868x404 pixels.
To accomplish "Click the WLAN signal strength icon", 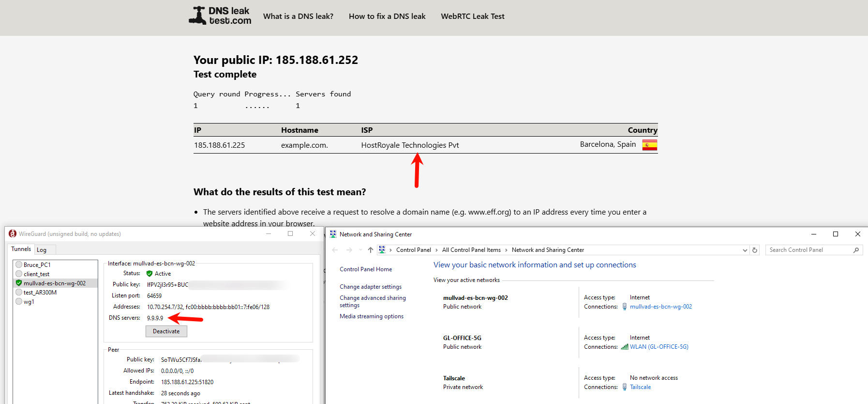I will pos(625,347).
